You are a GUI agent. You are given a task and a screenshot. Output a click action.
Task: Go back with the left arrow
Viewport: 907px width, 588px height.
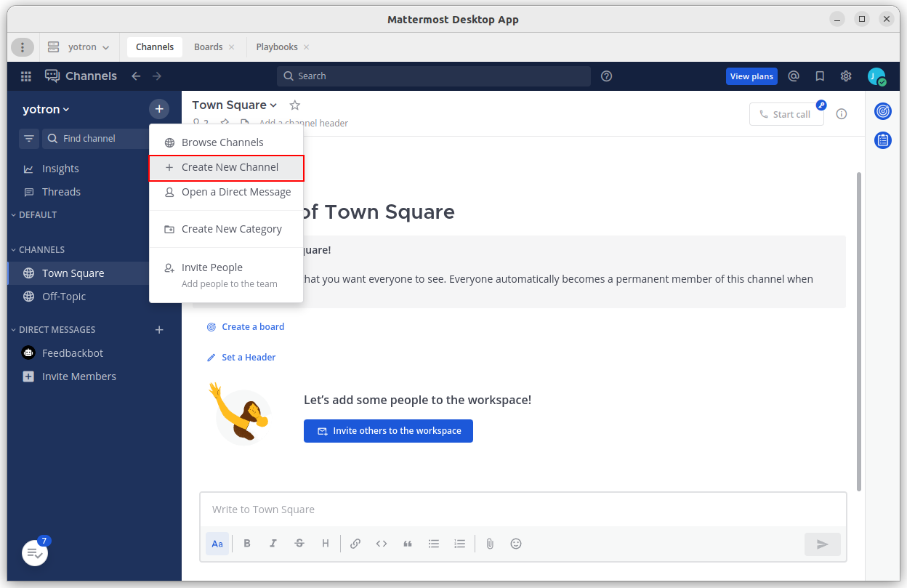click(135, 76)
